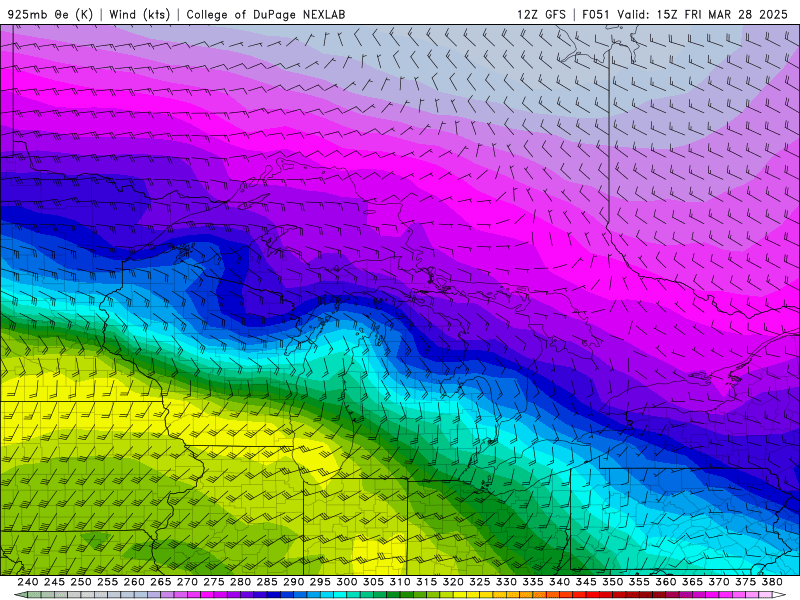Click the 315 value on the color scale
Screen dimensions: 800x600
tap(427, 582)
